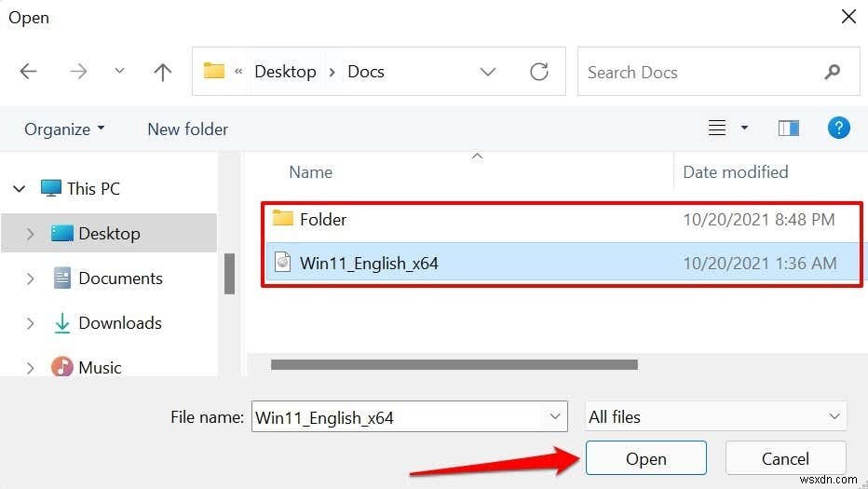This screenshot has height=489, width=868.
Task: Click the Win11_English_x64 disc image icon
Action: coord(283,262)
